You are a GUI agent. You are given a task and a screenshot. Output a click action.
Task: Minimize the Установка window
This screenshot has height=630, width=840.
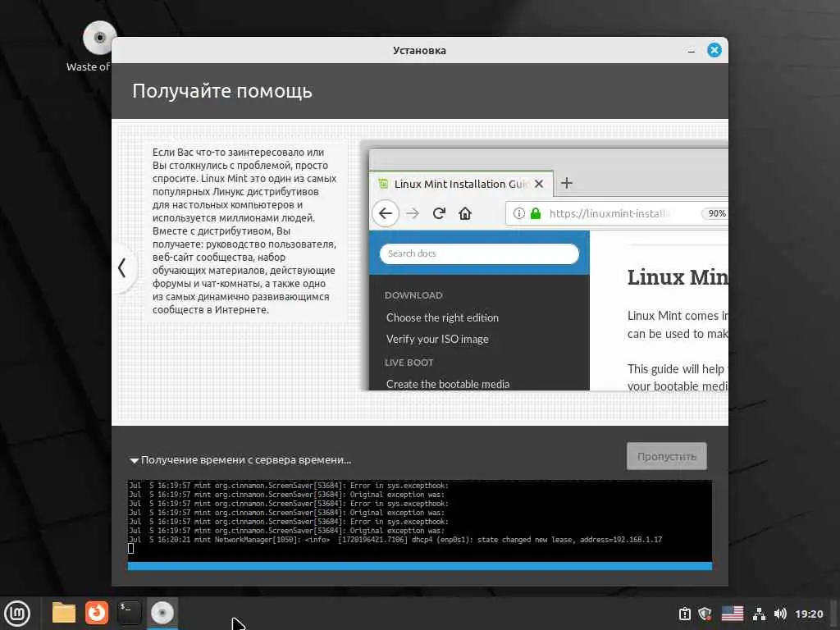click(x=691, y=51)
